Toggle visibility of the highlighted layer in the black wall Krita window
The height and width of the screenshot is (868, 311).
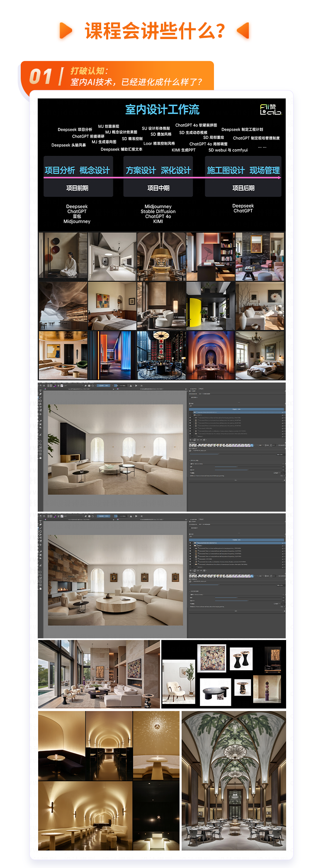(191, 412)
